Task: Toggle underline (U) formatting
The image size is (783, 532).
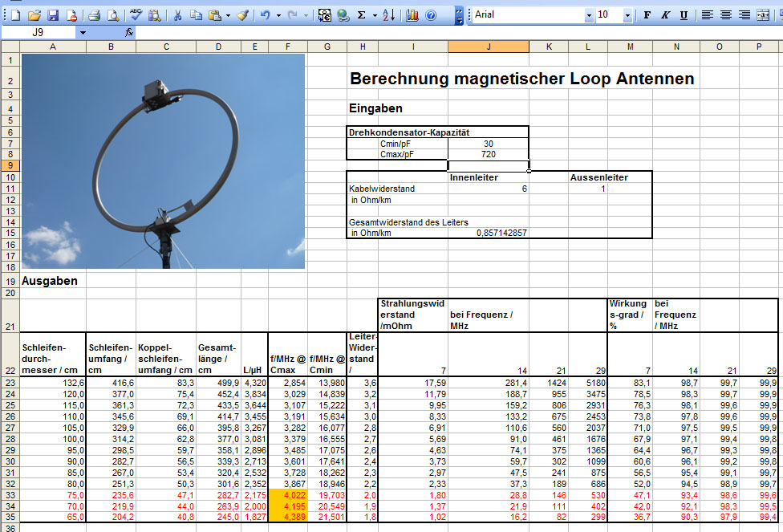Action: [684, 15]
